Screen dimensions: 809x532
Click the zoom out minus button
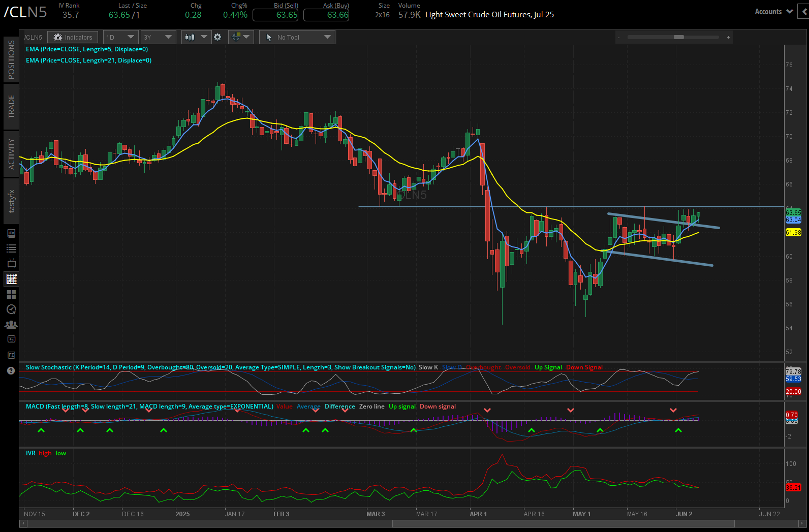click(x=618, y=37)
